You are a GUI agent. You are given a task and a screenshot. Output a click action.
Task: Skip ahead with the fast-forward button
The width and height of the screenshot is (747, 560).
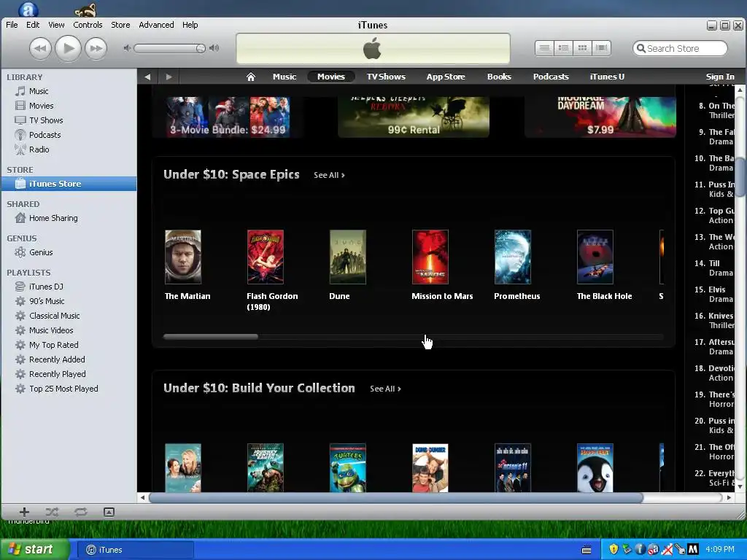[96, 48]
